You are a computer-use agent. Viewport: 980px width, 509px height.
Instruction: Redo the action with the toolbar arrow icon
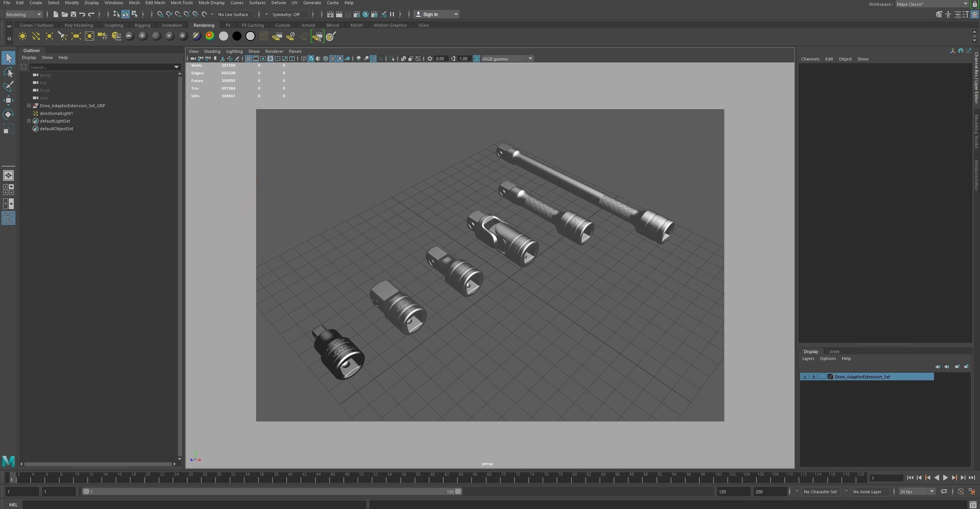[91, 15]
